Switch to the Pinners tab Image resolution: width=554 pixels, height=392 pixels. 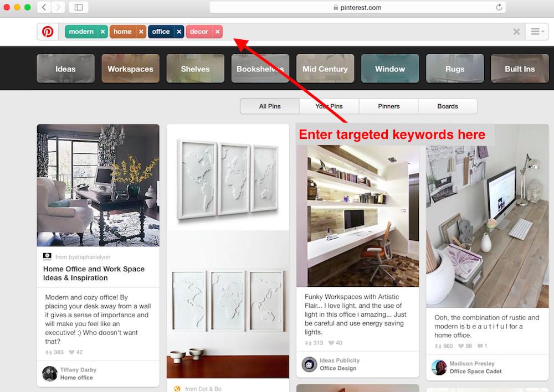coord(389,106)
